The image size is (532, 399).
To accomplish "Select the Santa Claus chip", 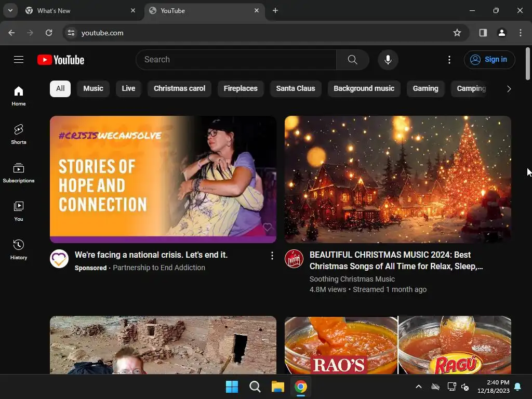I will click(296, 88).
